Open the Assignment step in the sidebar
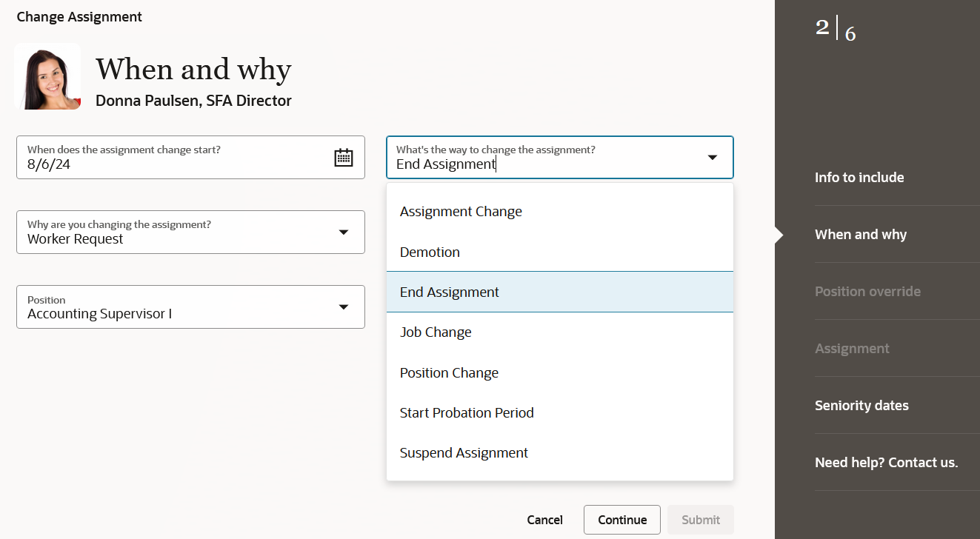The height and width of the screenshot is (539, 980). tap(852, 348)
